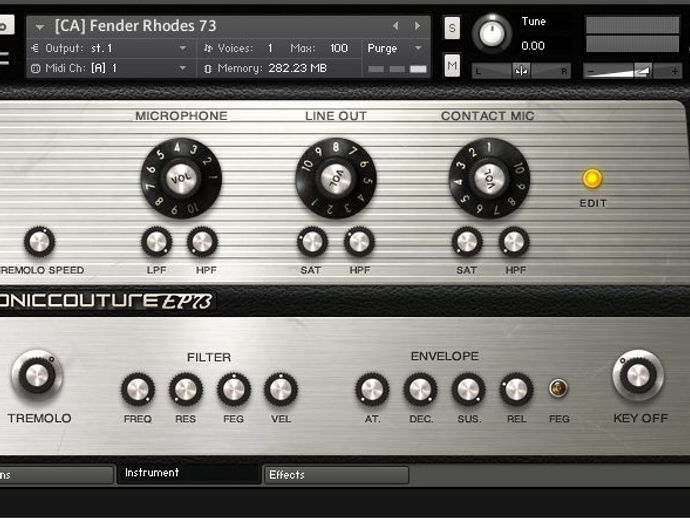Click the Voices count value
The height and width of the screenshot is (518, 690).
pyautogui.click(x=270, y=48)
